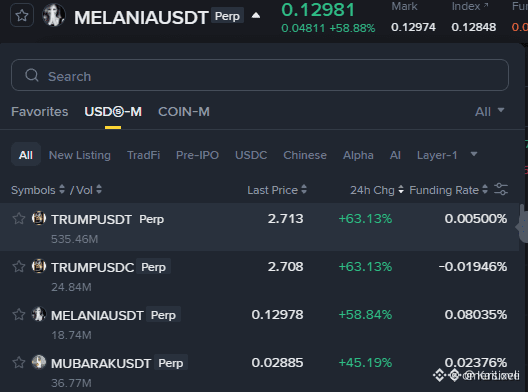Sort by Last Price arrows

(x=304, y=189)
